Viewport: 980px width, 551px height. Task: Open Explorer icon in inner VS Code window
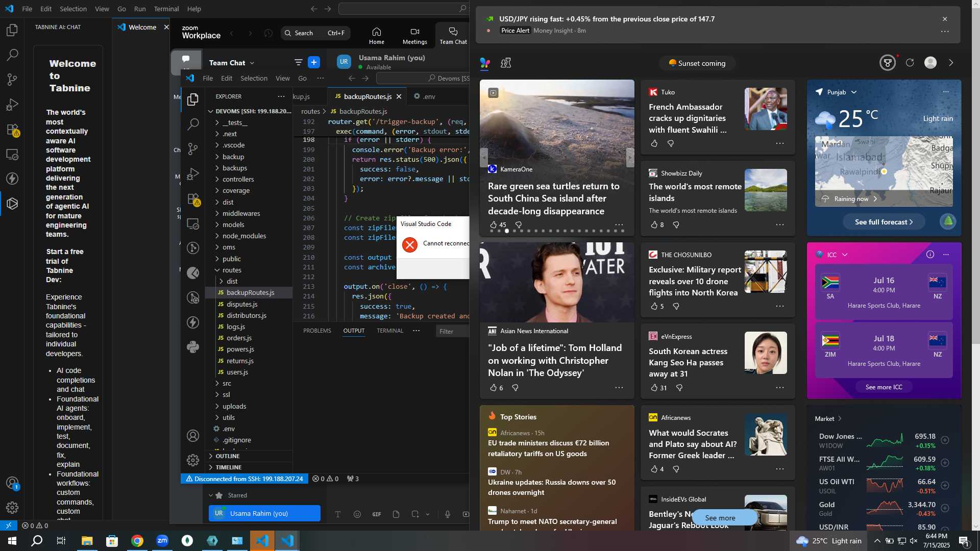193,99
